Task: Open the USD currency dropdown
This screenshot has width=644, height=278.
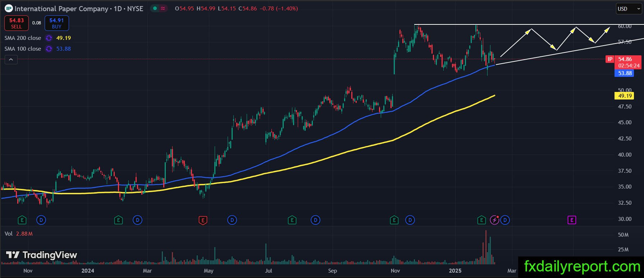Action: (x=629, y=9)
